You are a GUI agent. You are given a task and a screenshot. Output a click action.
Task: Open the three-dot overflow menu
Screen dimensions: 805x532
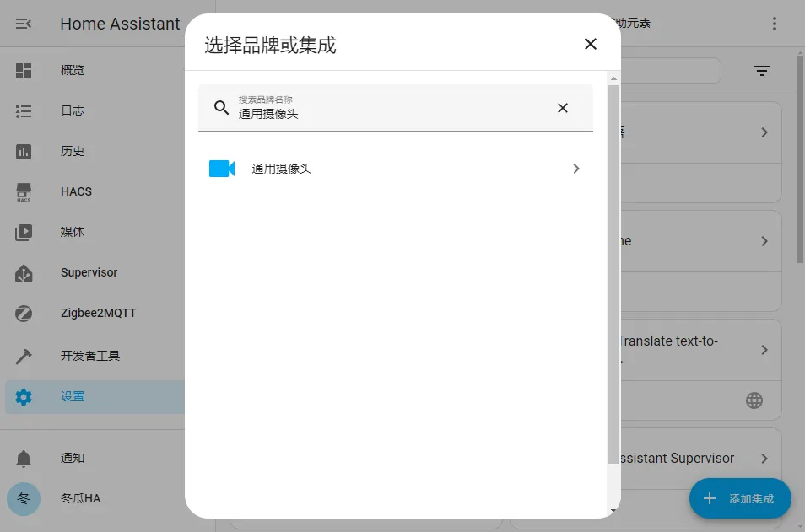[774, 24]
